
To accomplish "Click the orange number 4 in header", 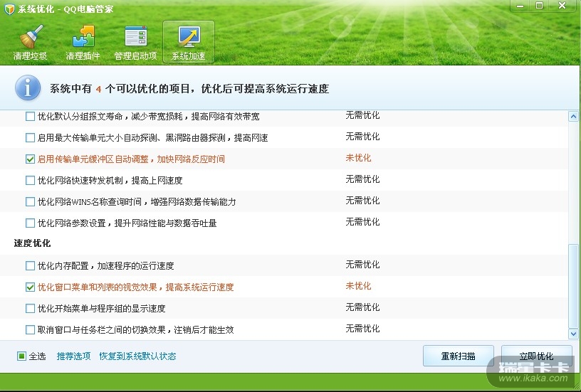I will (x=98, y=89).
